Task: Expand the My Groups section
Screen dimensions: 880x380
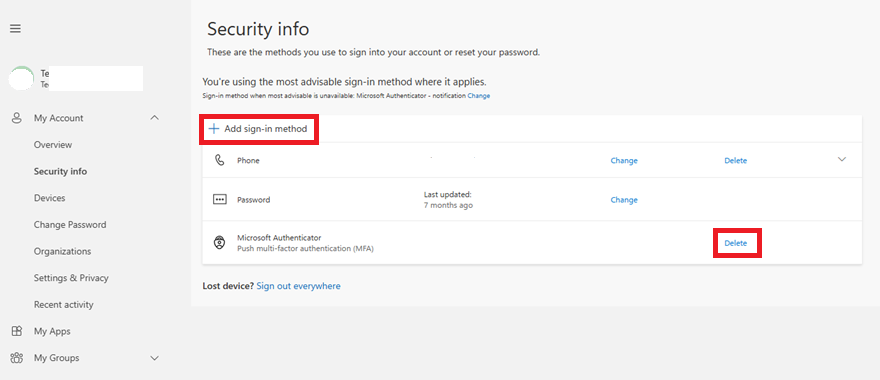Action: pos(155,358)
